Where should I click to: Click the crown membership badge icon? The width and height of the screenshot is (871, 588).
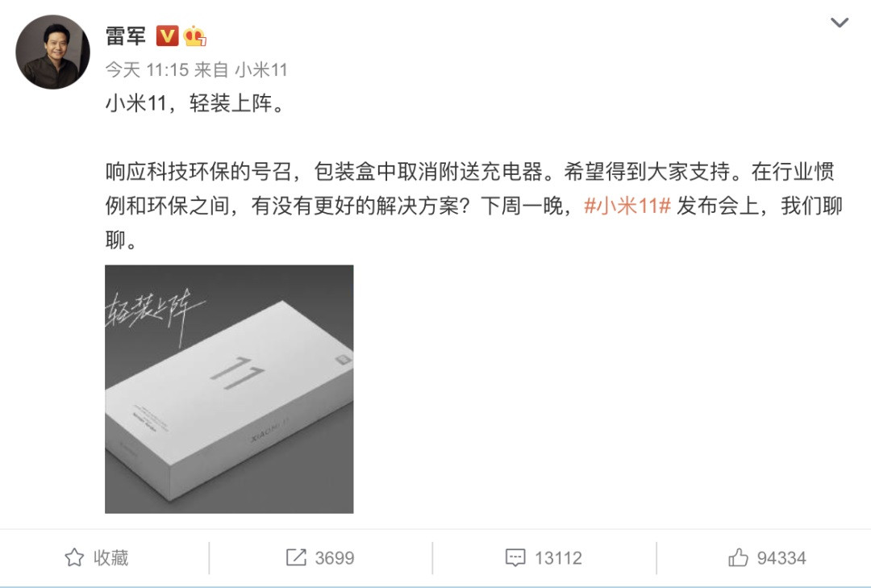click(x=195, y=36)
